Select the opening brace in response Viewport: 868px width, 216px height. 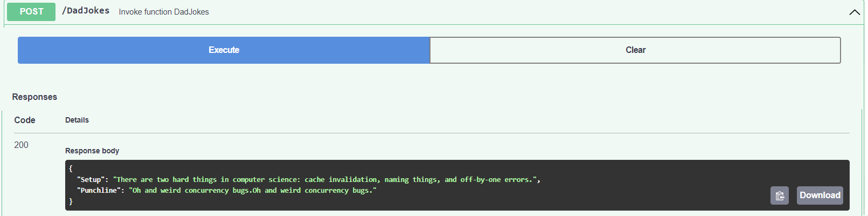pyautogui.click(x=71, y=168)
